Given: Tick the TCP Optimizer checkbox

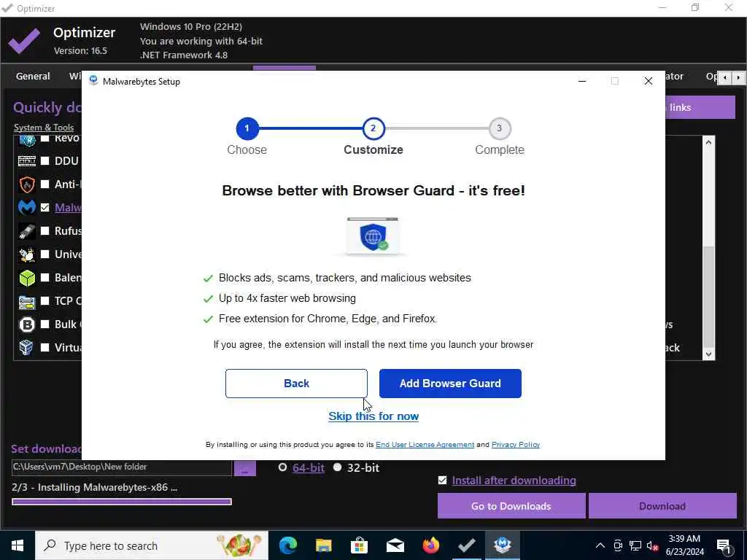Looking at the screenshot, I should pyautogui.click(x=44, y=301).
